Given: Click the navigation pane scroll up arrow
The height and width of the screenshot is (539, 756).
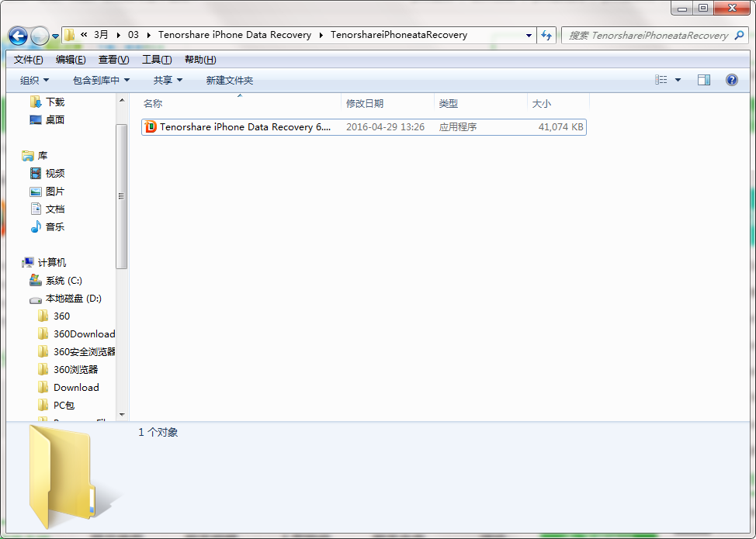Looking at the screenshot, I should coord(122,100).
